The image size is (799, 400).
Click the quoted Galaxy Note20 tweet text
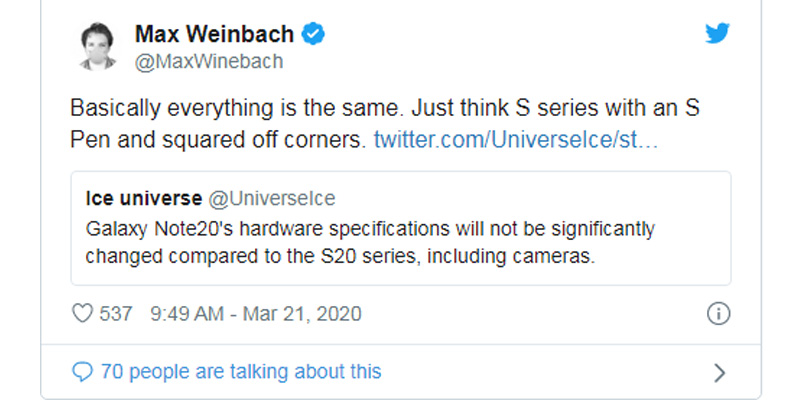369,229
